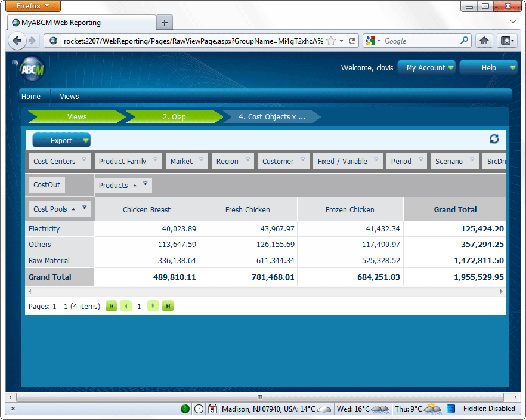
Task: Open filter on Customer field
Action: tap(302, 159)
